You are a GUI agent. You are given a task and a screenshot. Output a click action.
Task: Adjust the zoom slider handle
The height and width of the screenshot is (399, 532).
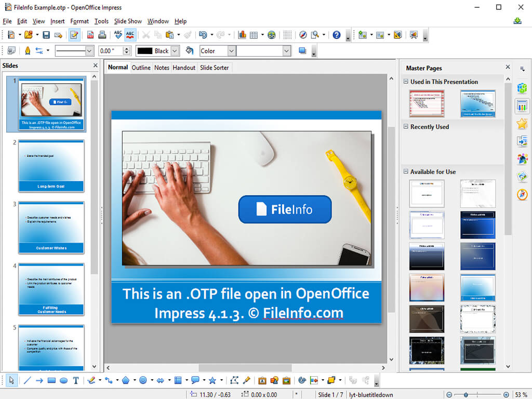tap(466, 395)
